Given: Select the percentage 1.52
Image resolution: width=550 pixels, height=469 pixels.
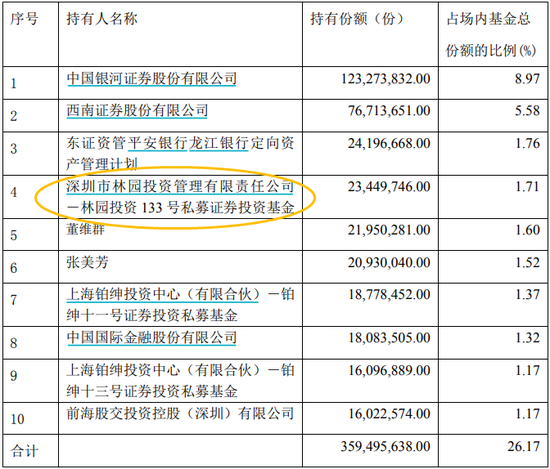Looking at the screenshot, I should coord(527,263).
